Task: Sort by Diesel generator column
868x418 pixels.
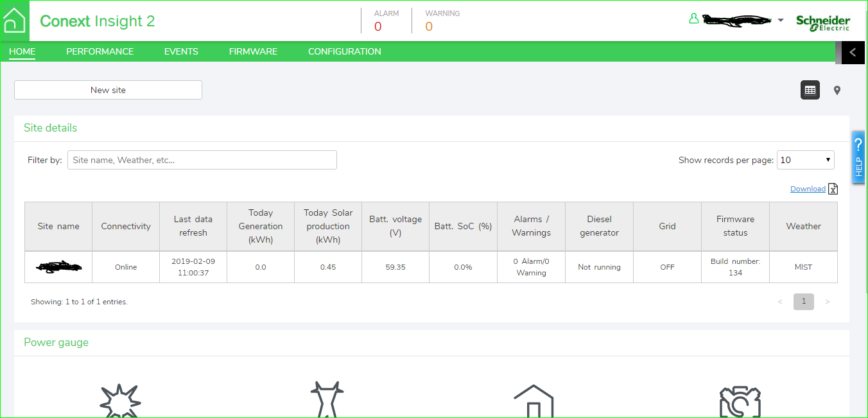Action: pyautogui.click(x=600, y=226)
